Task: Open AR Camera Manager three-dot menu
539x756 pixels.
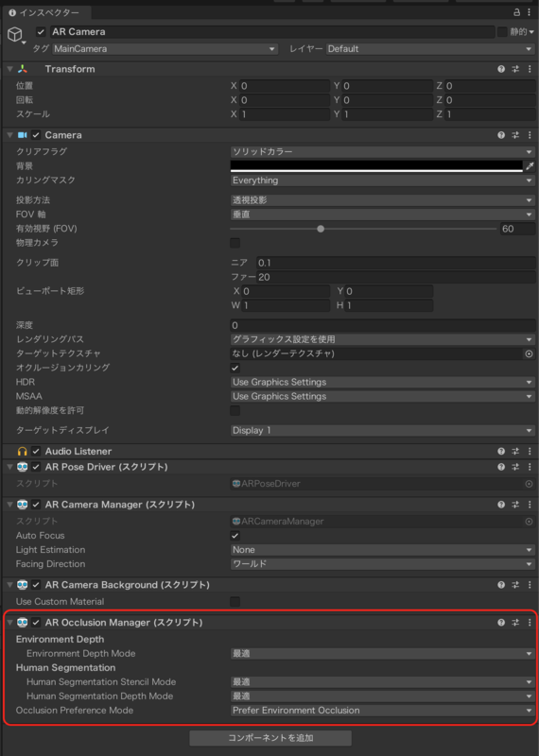Action: tap(530, 505)
